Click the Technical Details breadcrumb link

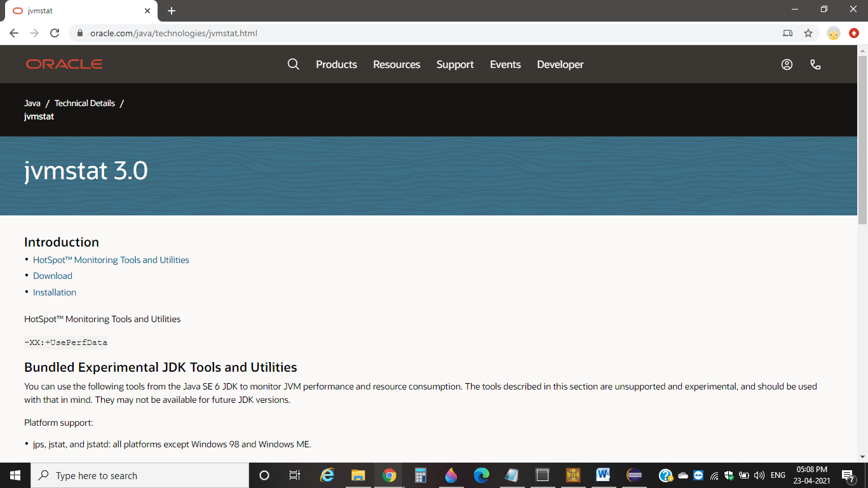click(85, 103)
